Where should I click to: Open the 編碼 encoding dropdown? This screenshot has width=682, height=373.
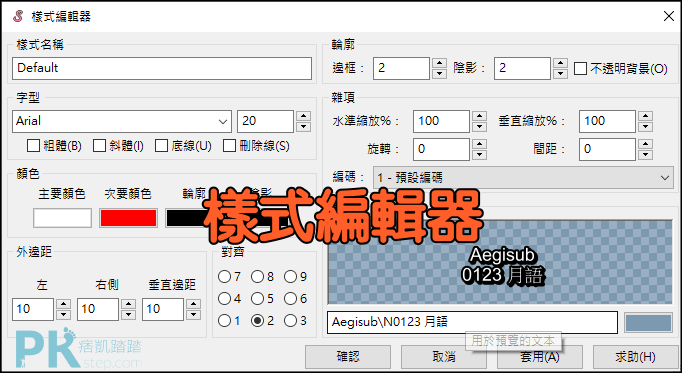tap(523, 177)
